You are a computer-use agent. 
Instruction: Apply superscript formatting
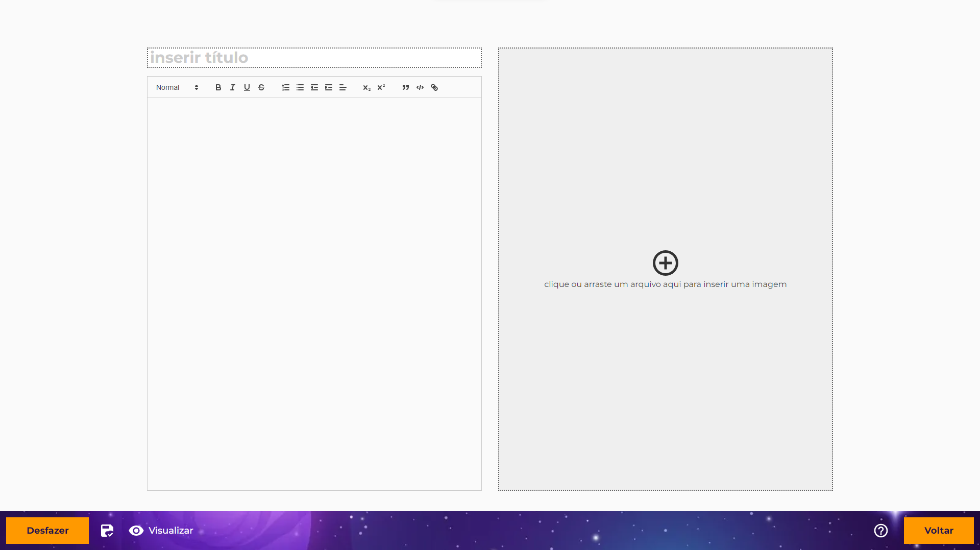click(x=381, y=87)
